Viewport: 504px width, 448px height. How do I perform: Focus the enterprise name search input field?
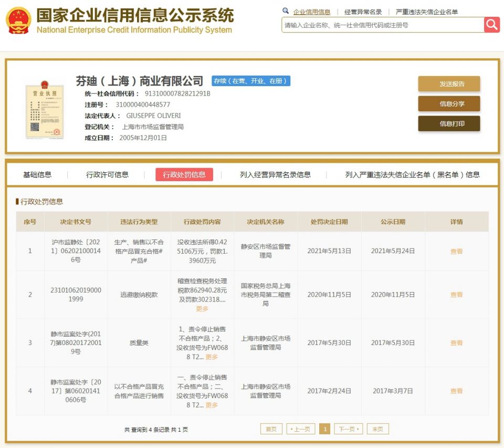[x=382, y=25]
